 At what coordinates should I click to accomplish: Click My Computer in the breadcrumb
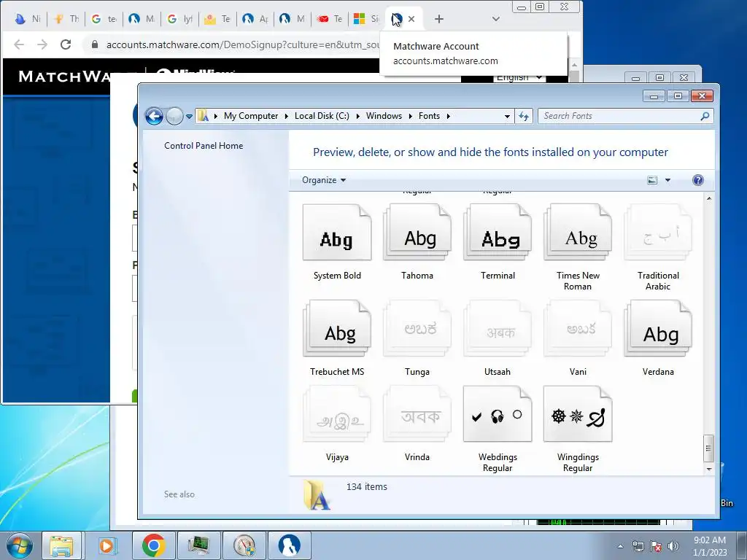tap(251, 116)
